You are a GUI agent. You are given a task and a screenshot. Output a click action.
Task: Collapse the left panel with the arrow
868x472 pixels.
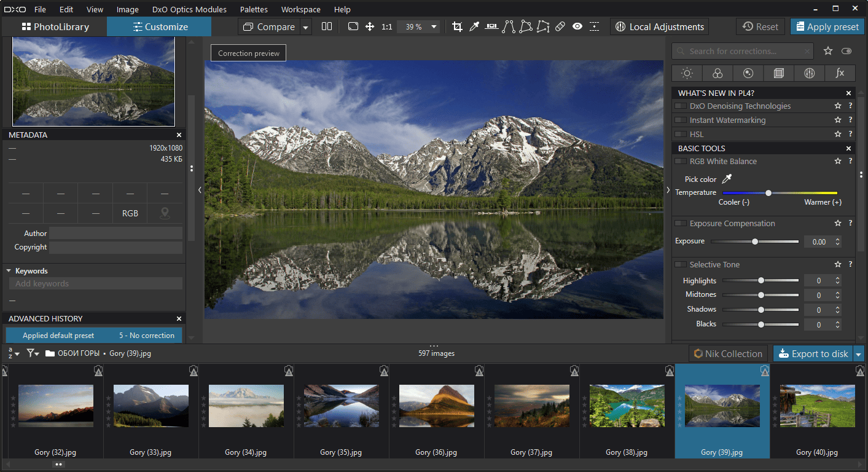pos(200,191)
